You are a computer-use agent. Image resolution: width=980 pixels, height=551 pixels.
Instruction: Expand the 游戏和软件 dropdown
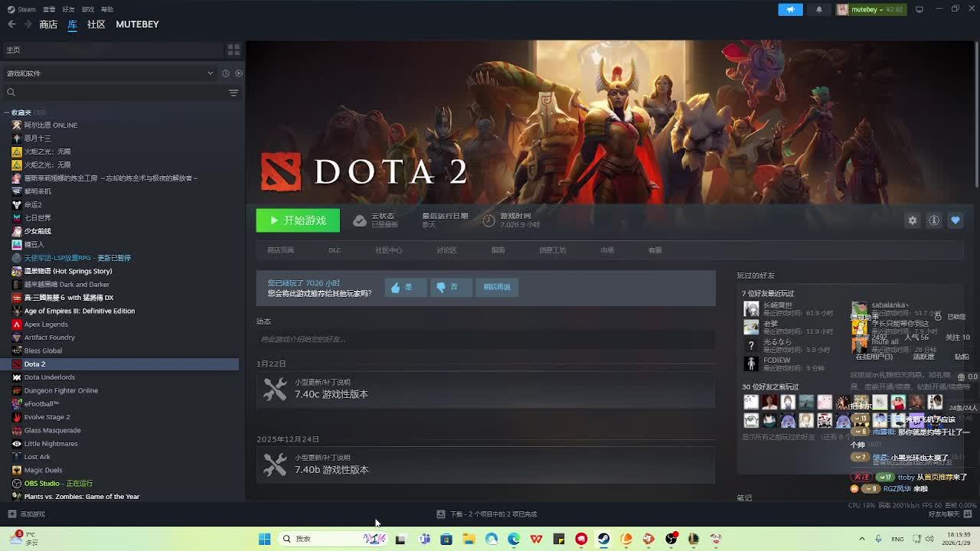[210, 73]
